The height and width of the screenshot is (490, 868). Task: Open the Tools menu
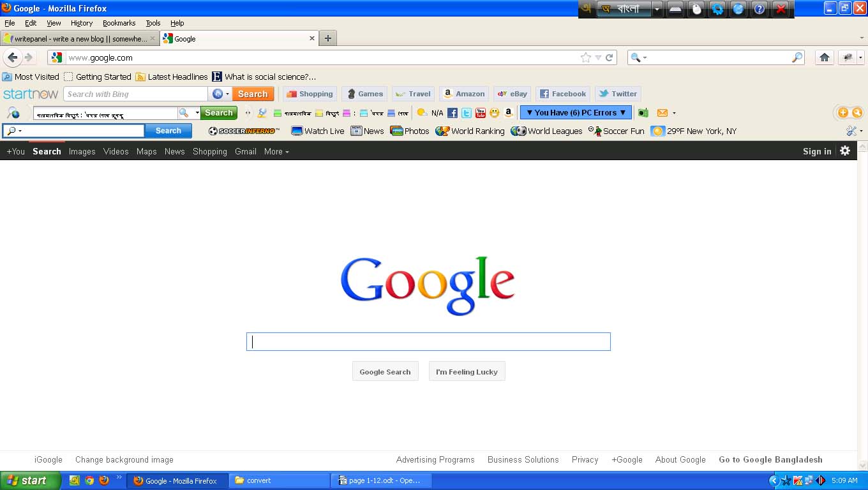click(x=153, y=23)
